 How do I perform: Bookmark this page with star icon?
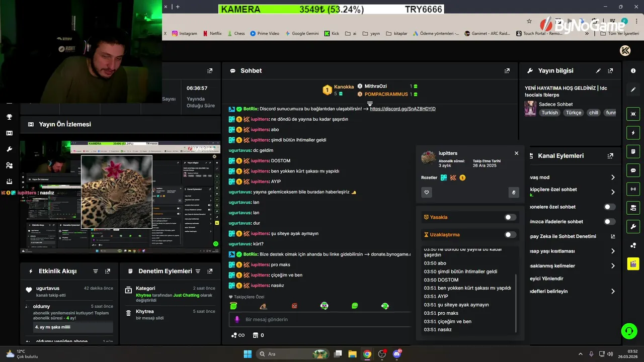tap(529, 21)
